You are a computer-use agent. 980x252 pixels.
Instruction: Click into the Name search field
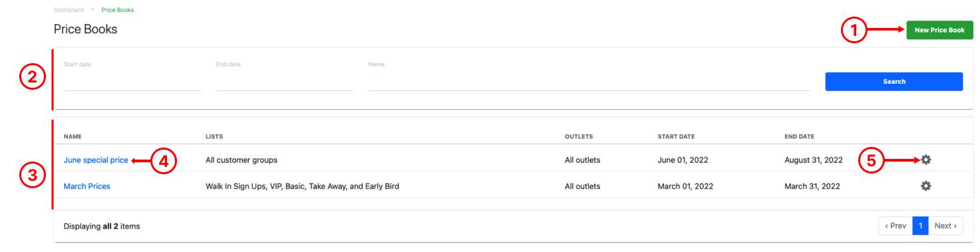[x=589, y=82]
